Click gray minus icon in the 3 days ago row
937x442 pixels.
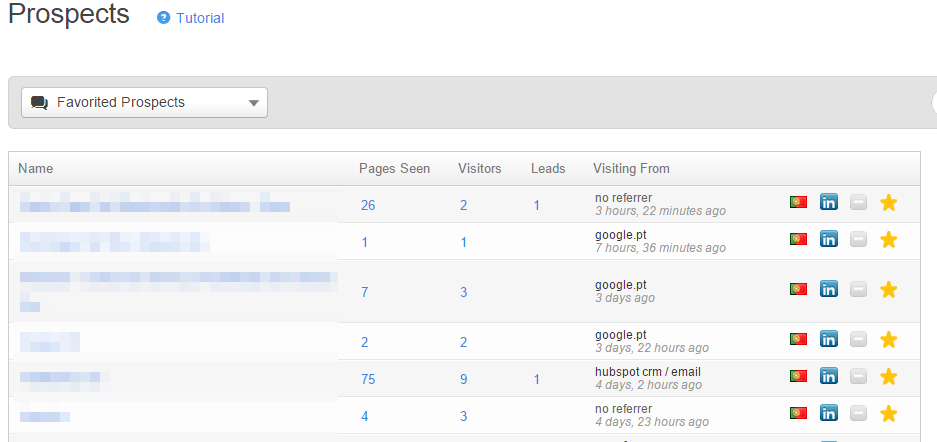(858, 289)
